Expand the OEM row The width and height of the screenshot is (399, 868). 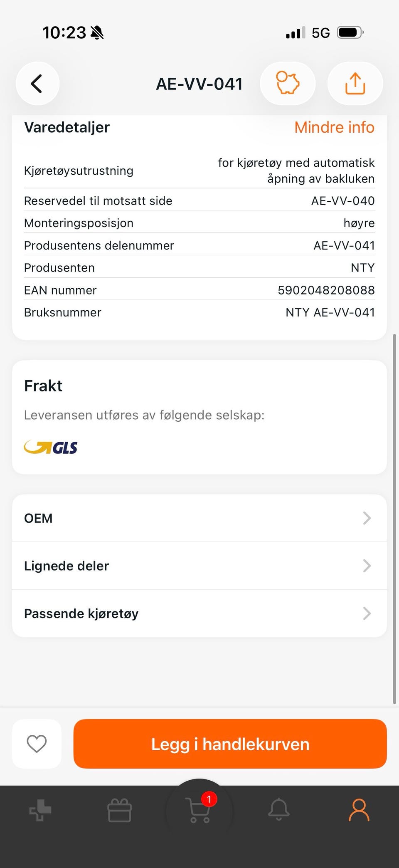tap(199, 518)
